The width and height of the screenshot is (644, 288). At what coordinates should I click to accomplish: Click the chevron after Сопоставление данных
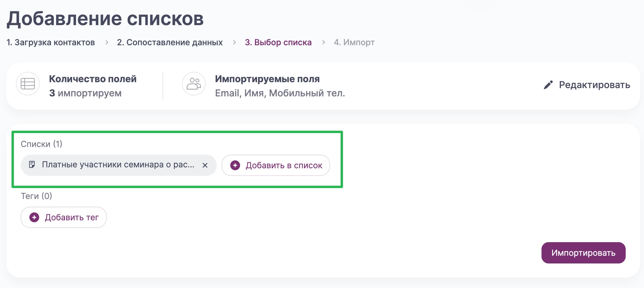click(234, 43)
